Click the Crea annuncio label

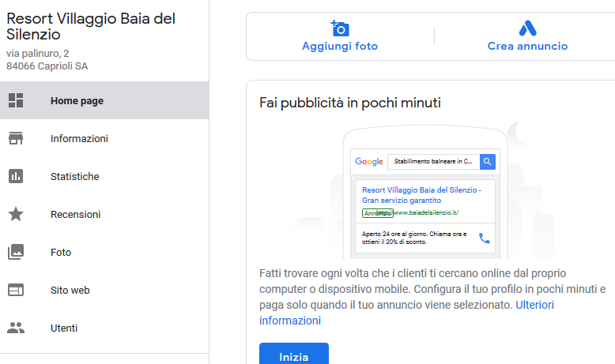coord(527,47)
